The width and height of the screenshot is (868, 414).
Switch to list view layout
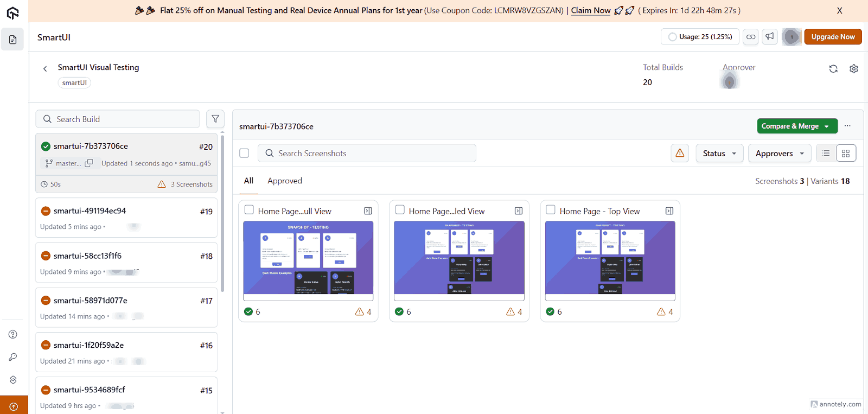tap(826, 154)
